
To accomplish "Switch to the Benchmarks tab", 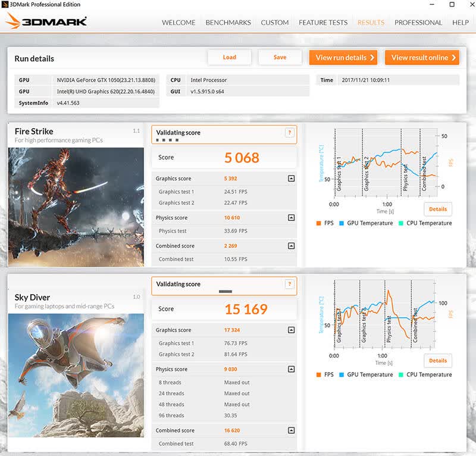I will coord(228,23).
